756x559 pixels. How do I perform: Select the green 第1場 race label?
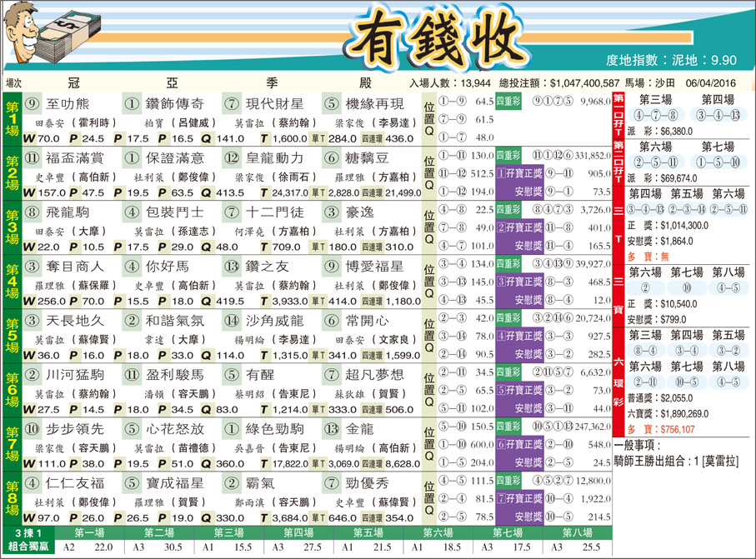click(x=12, y=118)
